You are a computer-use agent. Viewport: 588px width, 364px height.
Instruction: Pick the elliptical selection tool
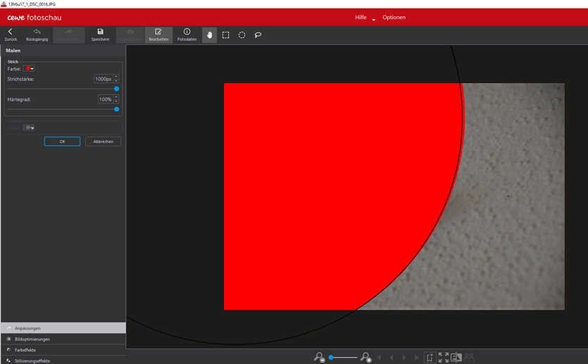point(242,34)
